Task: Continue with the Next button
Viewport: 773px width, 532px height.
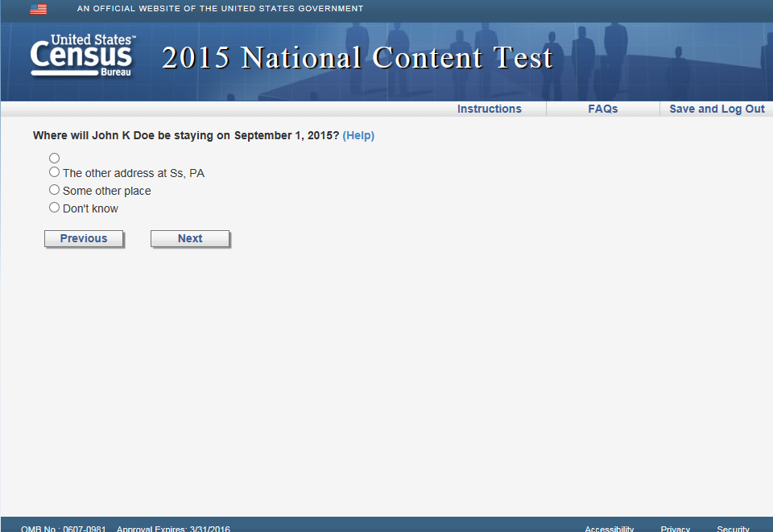Action: (190, 238)
